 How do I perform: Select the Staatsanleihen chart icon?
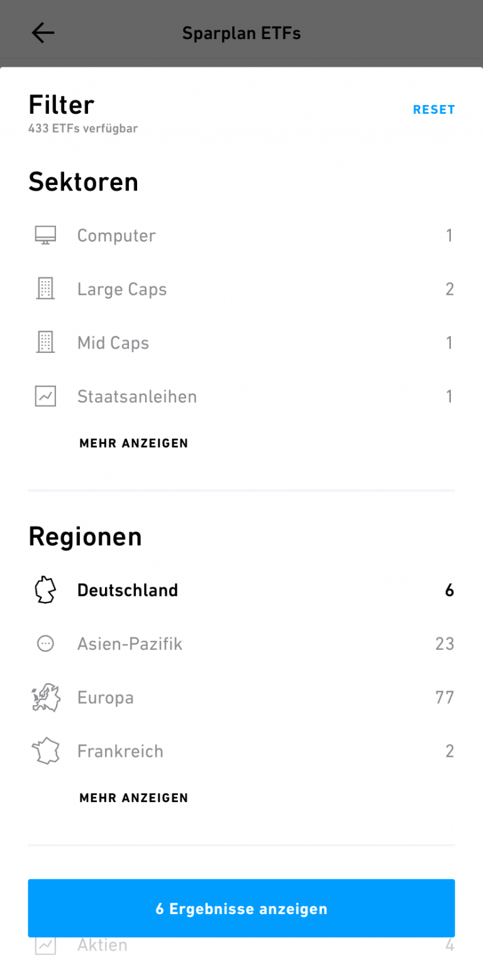click(x=45, y=396)
